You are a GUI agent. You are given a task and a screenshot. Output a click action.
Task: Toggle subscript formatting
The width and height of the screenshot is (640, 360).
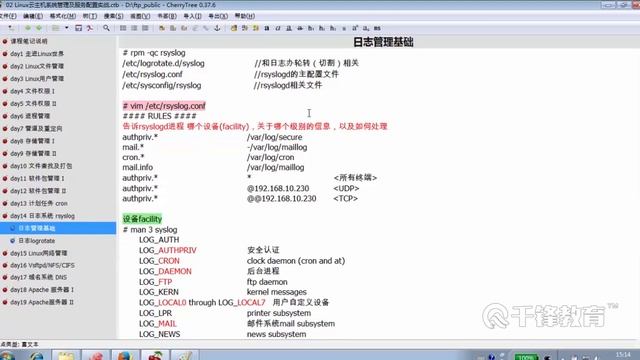pyautogui.click(x=366, y=28)
